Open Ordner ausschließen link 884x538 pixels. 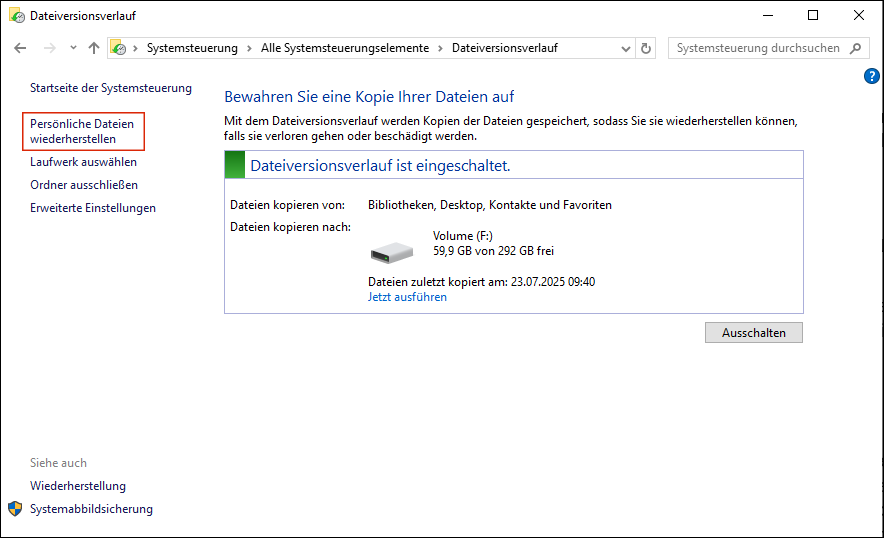pyautogui.click(x=84, y=185)
